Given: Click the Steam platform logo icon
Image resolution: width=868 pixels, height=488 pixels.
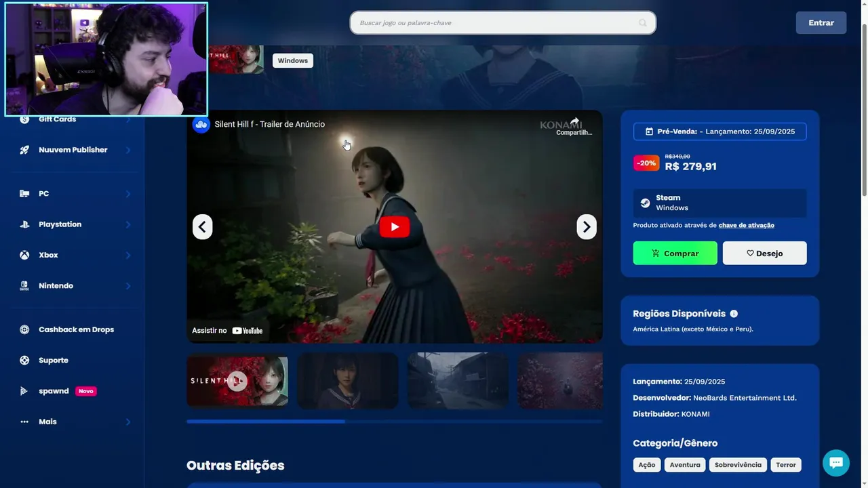Looking at the screenshot, I should point(645,203).
